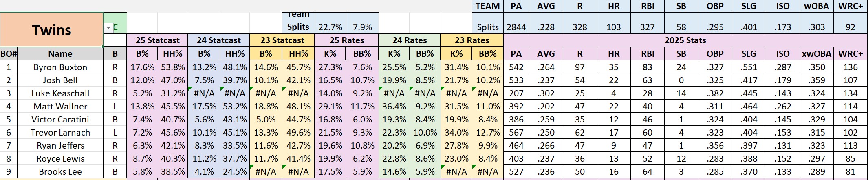Select Brooks Lee's WRC+ value 81
The width and height of the screenshot is (868, 180).
click(x=850, y=172)
